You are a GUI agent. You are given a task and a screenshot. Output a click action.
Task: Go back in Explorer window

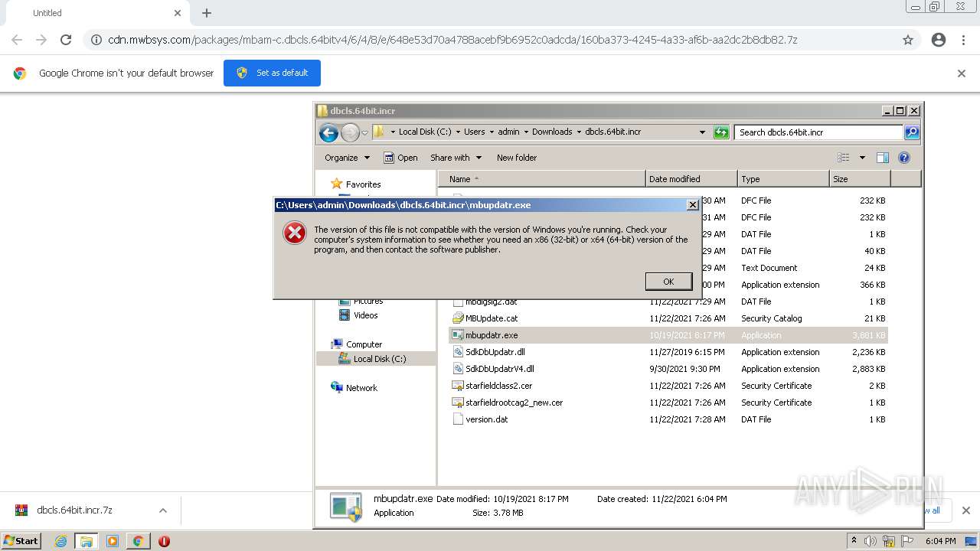coord(329,132)
